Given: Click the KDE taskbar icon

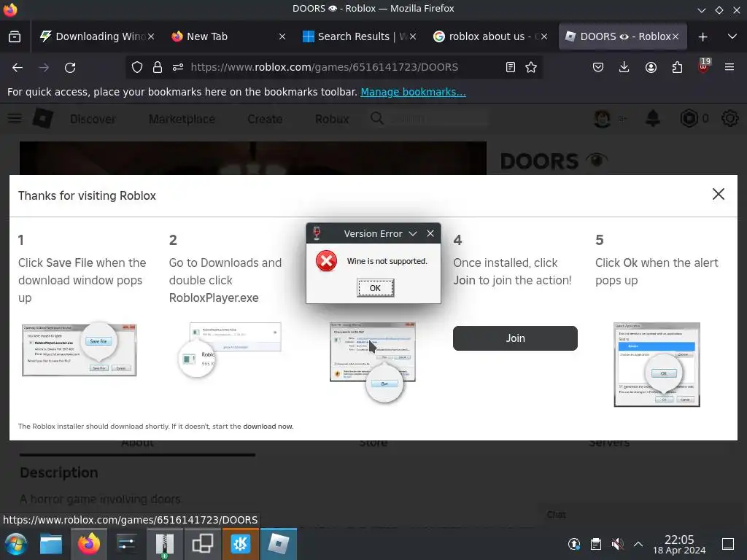Looking at the screenshot, I should click(241, 544).
